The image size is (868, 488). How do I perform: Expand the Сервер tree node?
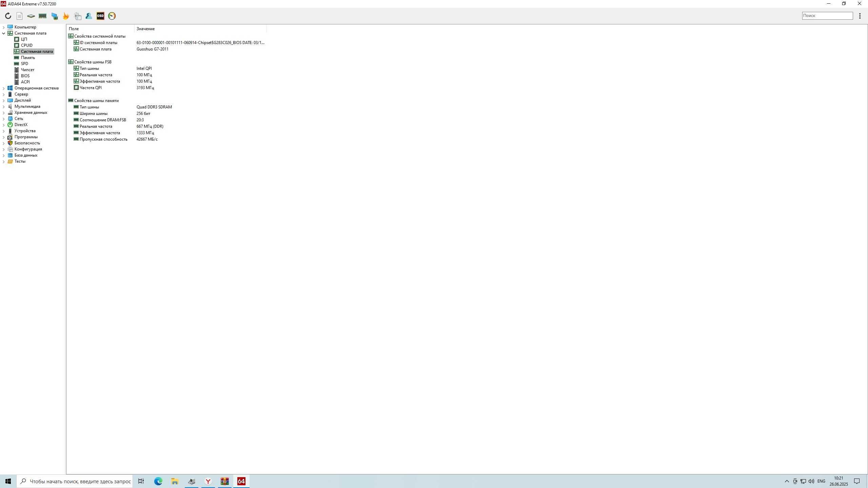coord(4,94)
